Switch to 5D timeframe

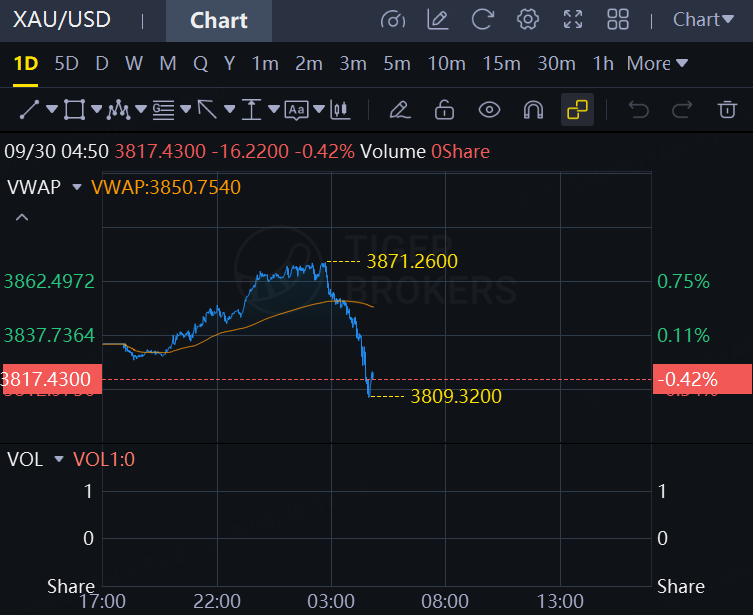[66, 63]
